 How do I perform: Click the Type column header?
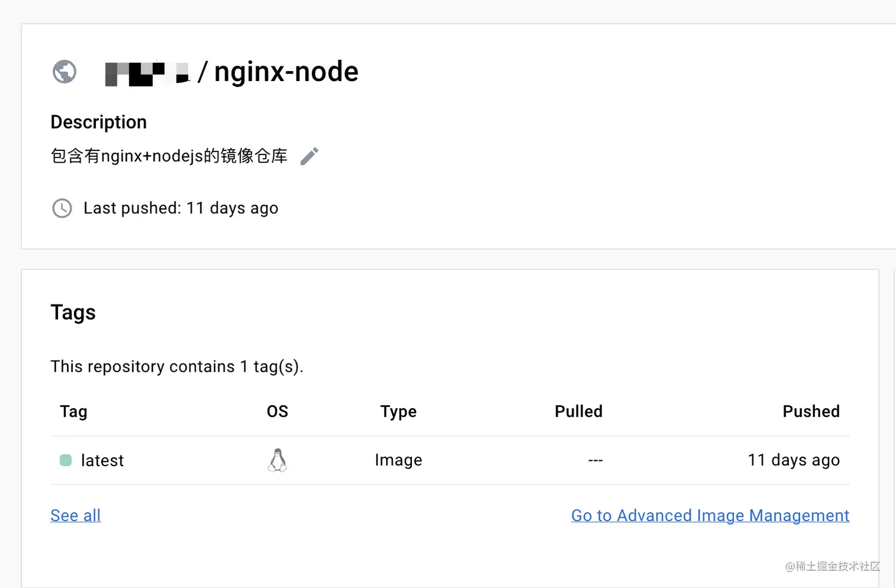point(398,411)
